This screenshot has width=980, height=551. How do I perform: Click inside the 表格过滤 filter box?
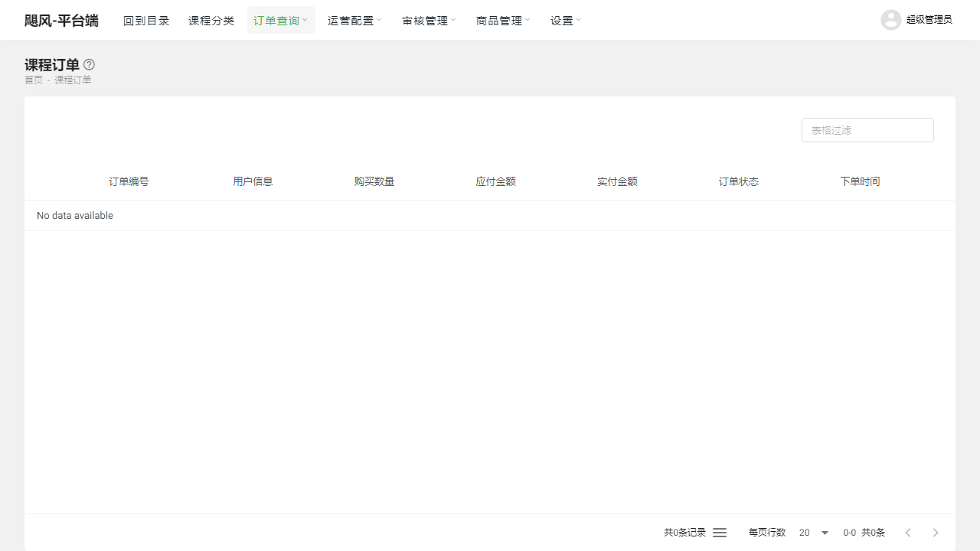(x=867, y=129)
